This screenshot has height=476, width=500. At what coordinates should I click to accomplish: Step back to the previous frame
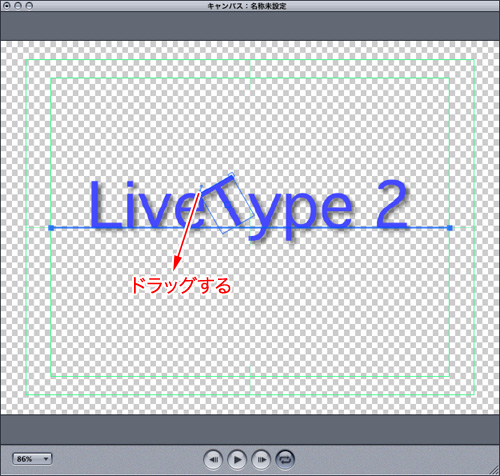[213, 460]
